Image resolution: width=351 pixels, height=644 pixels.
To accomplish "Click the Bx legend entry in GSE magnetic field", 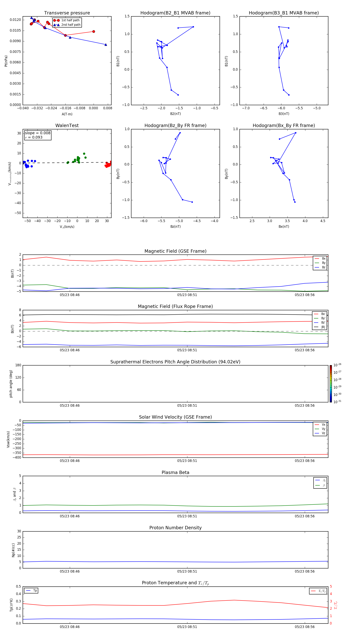I will tap(320, 259).
